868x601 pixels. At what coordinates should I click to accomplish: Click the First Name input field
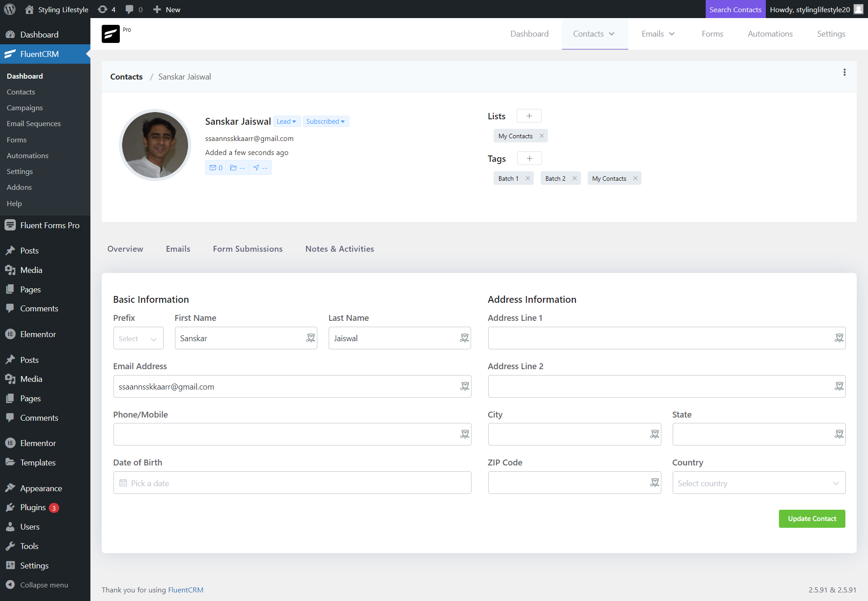tap(246, 338)
